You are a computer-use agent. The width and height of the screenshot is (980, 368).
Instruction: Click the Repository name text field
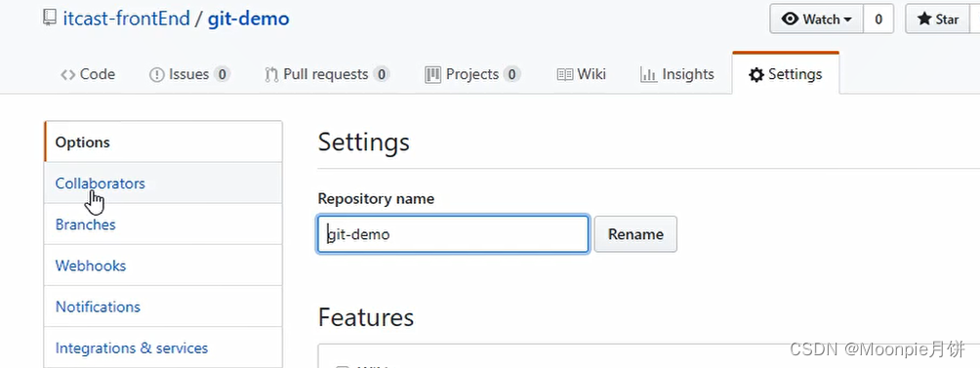click(x=453, y=234)
